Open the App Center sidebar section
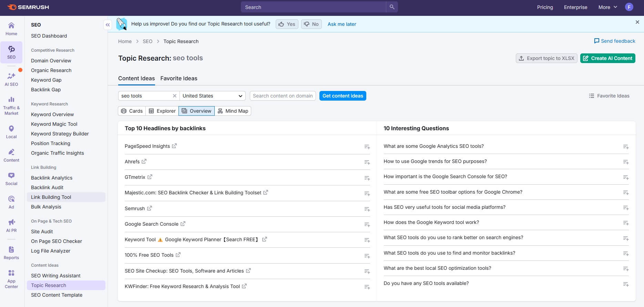The image size is (644, 307). tap(11, 279)
